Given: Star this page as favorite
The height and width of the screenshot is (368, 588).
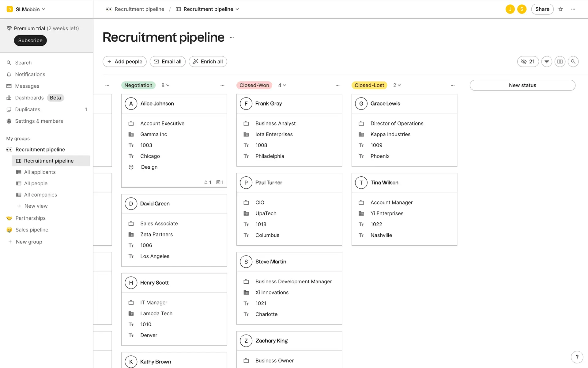Looking at the screenshot, I should click(x=561, y=9).
